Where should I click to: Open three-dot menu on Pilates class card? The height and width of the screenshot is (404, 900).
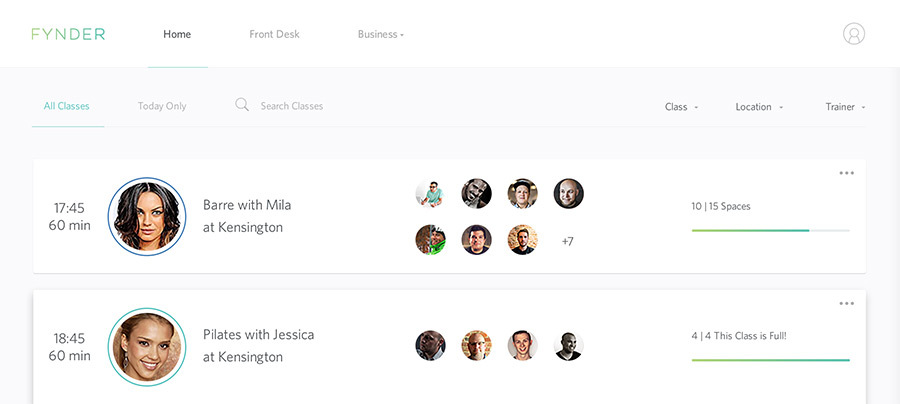click(x=847, y=303)
